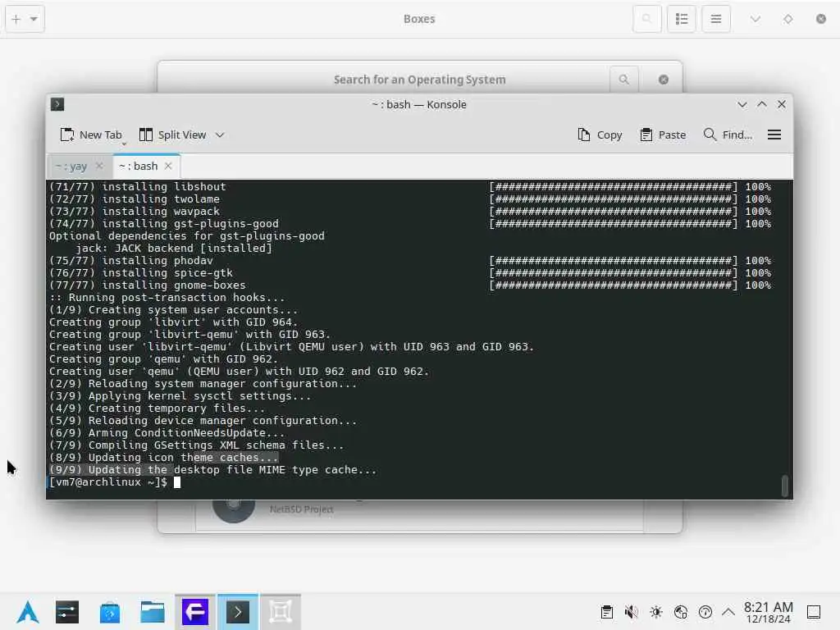Close the Konsole window
Image resolution: width=840 pixels, height=630 pixels.
click(x=782, y=104)
